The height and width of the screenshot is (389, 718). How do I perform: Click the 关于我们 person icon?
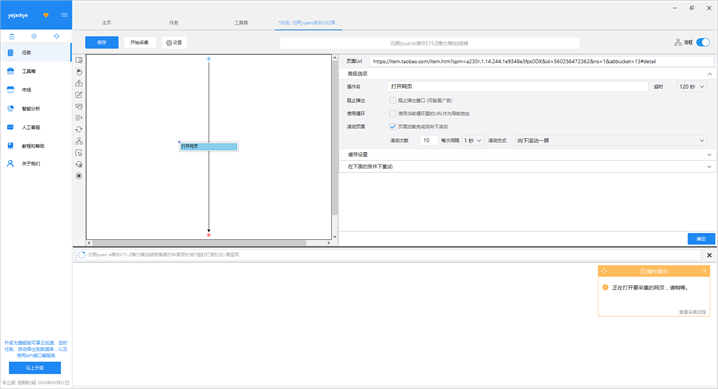tap(10, 163)
